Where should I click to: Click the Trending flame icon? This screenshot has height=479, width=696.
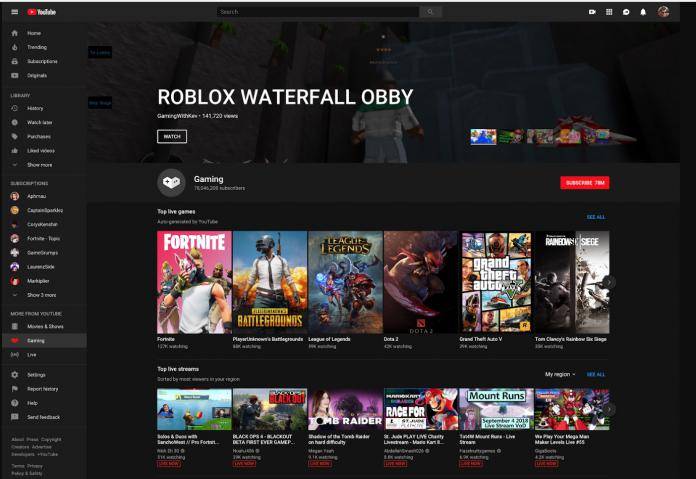15,47
